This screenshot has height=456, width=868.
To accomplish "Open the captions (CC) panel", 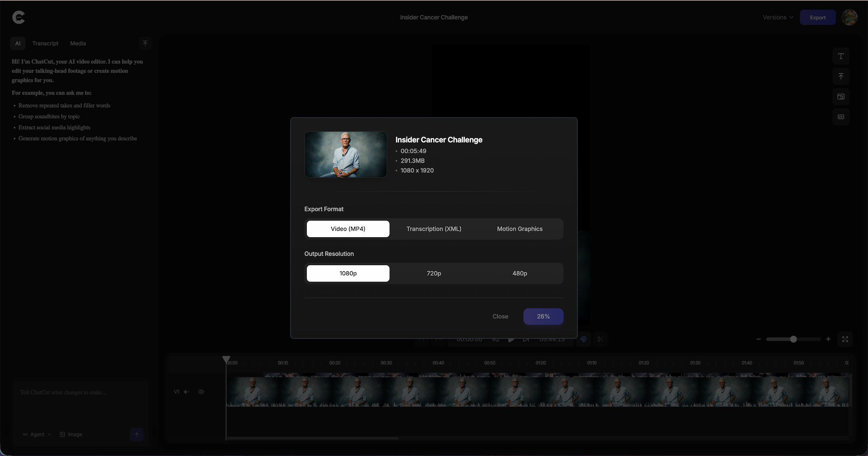I will coord(841,117).
